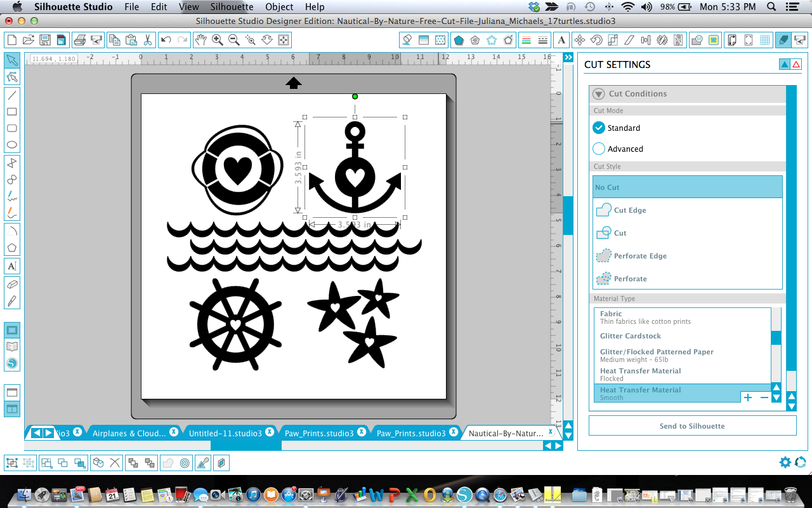Open the Fill Pattern panel
Viewport: 812px width, 508px height.
(x=440, y=40)
